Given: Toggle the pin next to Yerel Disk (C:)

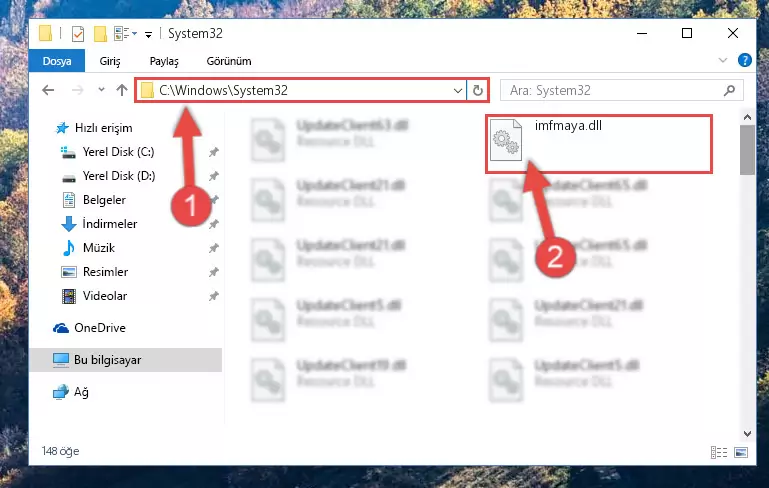Looking at the screenshot, I should [213, 152].
